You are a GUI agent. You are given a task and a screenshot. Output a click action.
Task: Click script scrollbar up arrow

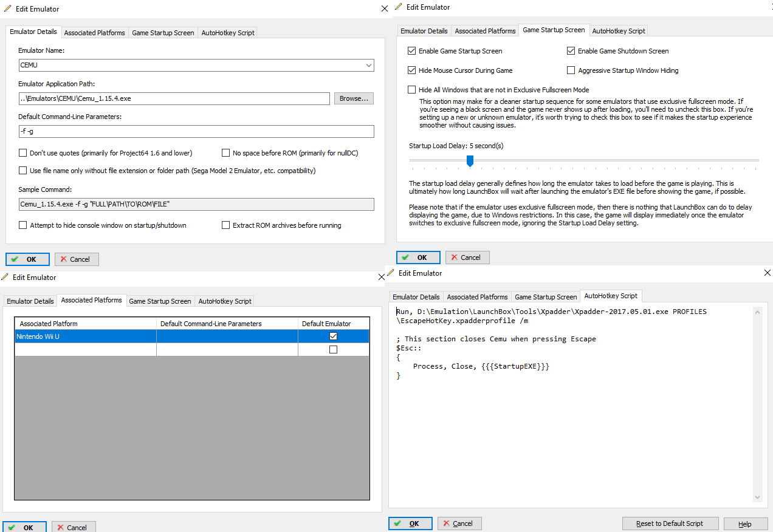pyautogui.click(x=757, y=312)
